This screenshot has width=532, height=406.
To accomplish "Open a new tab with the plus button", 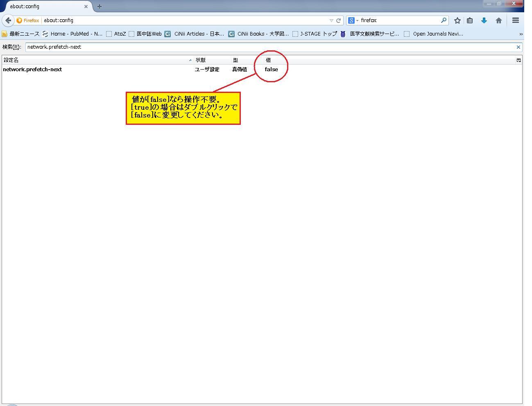I will click(x=100, y=7).
